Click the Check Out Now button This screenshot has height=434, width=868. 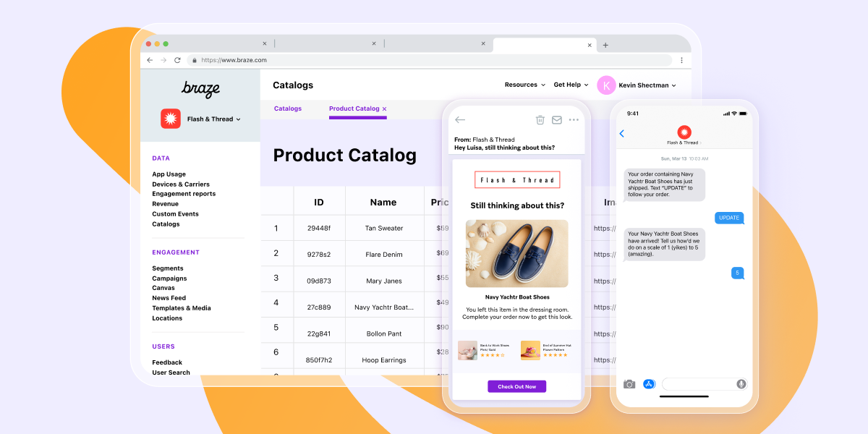point(516,387)
